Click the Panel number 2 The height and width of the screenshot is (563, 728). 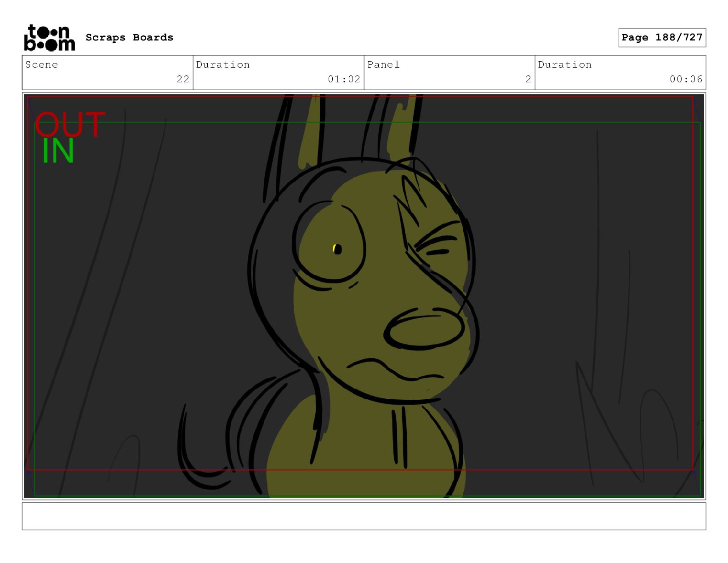pos(529,79)
